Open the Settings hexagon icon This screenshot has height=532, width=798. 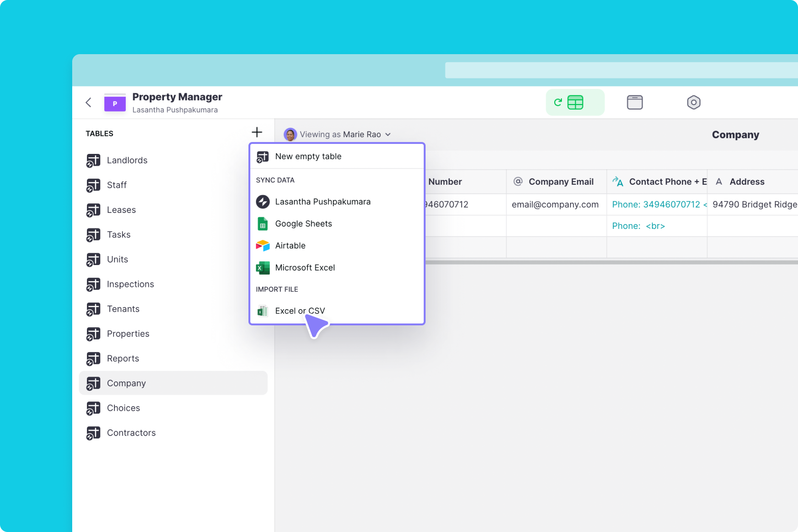pyautogui.click(x=693, y=103)
